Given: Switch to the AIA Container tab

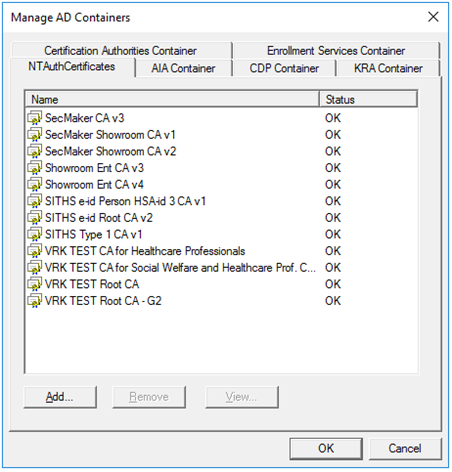Looking at the screenshot, I should [183, 68].
